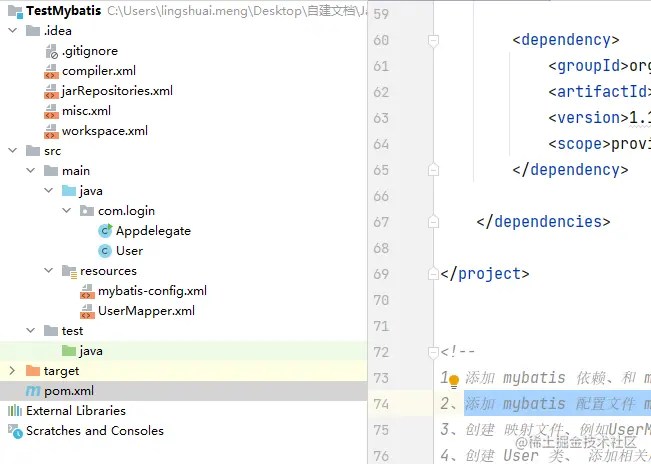Select the .gitignore file name
651x464 pixels.
pyautogui.click(x=90, y=51)
